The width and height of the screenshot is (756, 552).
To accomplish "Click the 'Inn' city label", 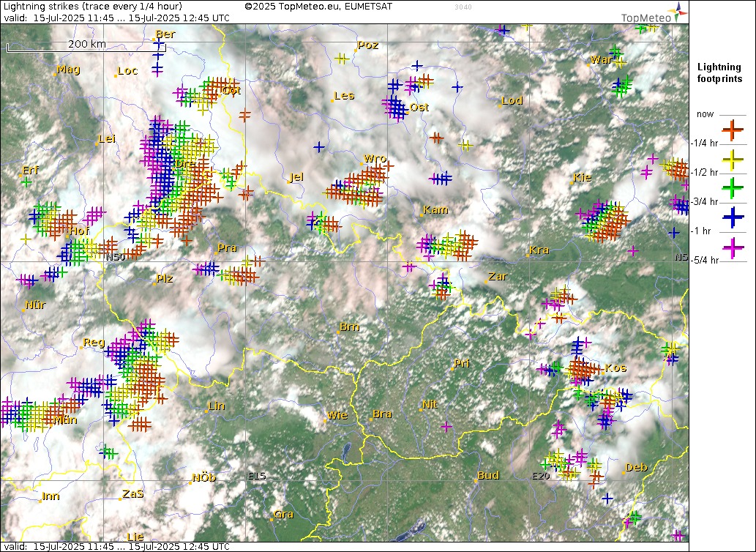I will click(x=50, y=496).
